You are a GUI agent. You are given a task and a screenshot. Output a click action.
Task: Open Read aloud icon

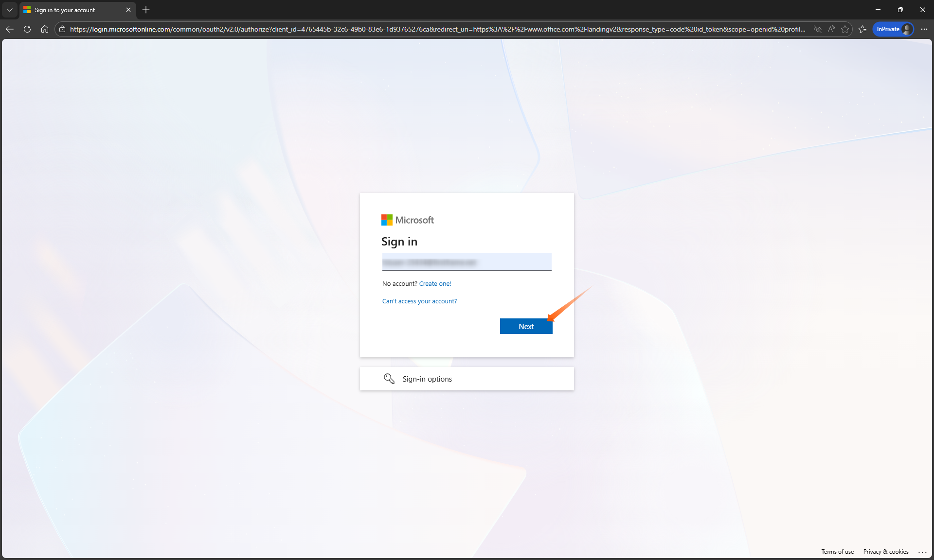831,29
